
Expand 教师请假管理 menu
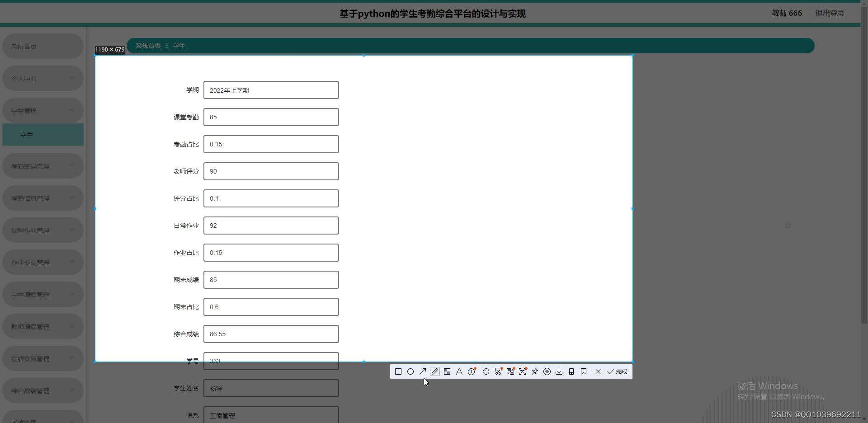pos(43,326)
